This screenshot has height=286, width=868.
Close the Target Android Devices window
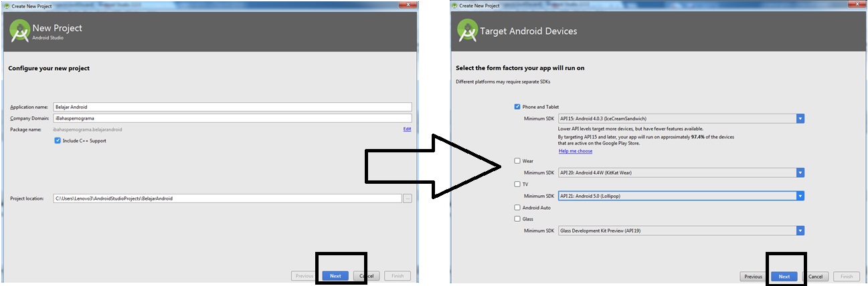point(857,5)
